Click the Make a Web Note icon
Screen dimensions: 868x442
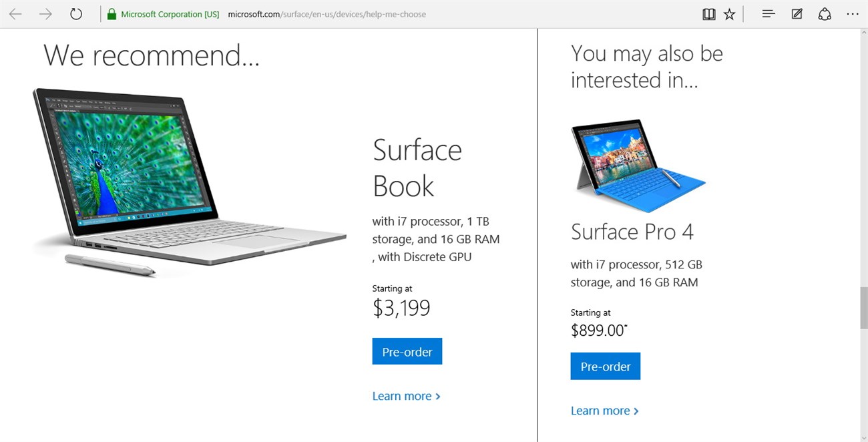click(x=797, y=13)
